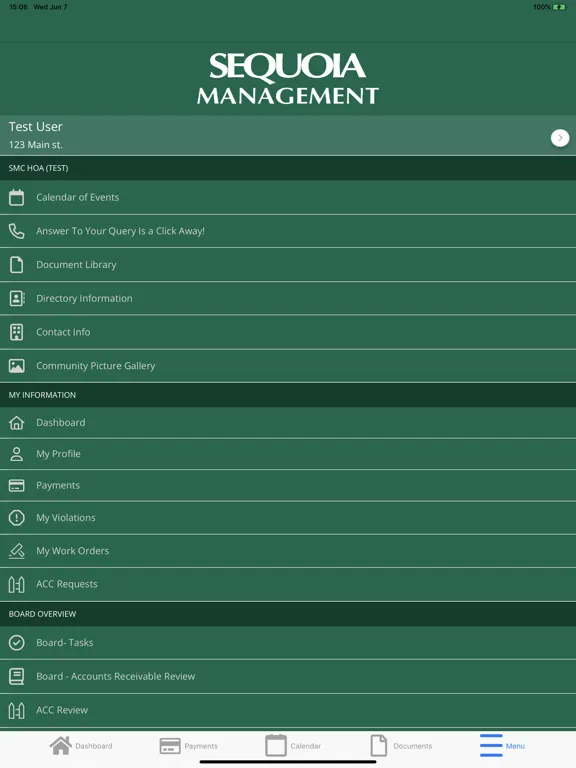Click the building icon beside Contact Info
Screen dimensions: 576x768
coord(16,332)
